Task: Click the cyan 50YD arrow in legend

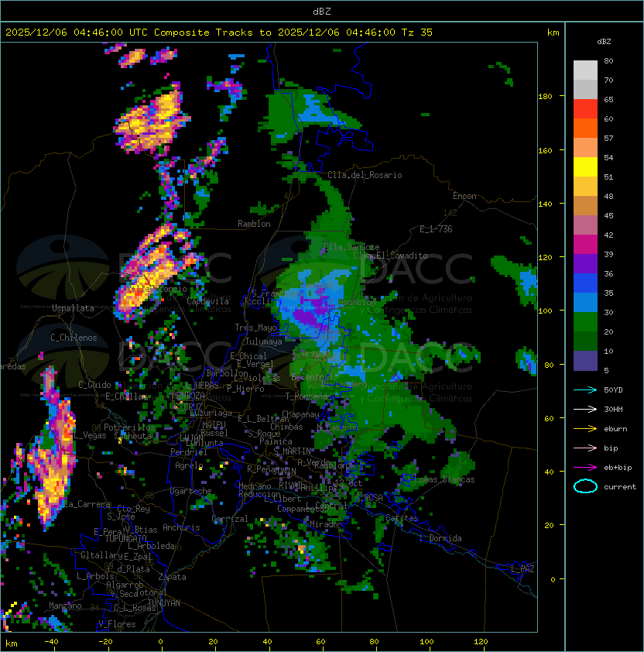Action: (586, 389)
